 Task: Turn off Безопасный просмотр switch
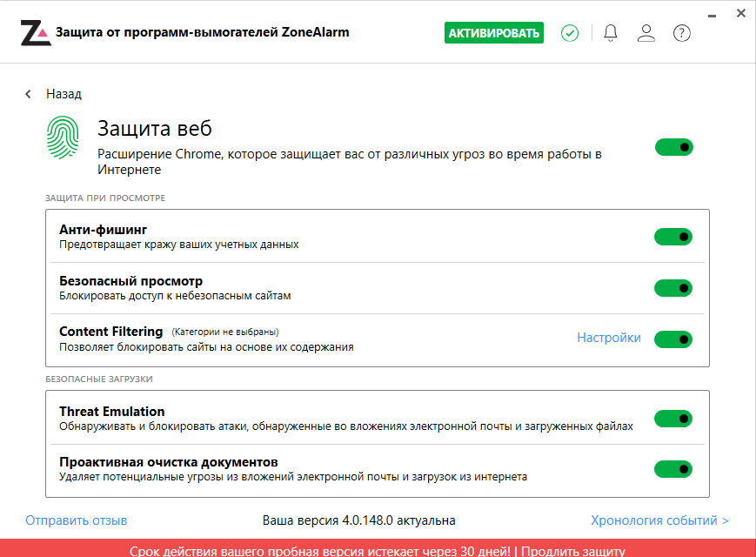(x=673, y=288)
